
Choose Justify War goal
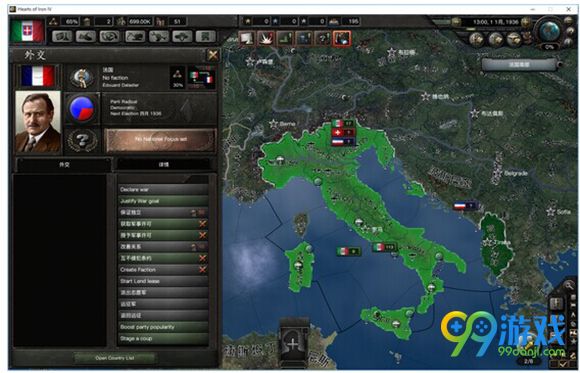163,201
